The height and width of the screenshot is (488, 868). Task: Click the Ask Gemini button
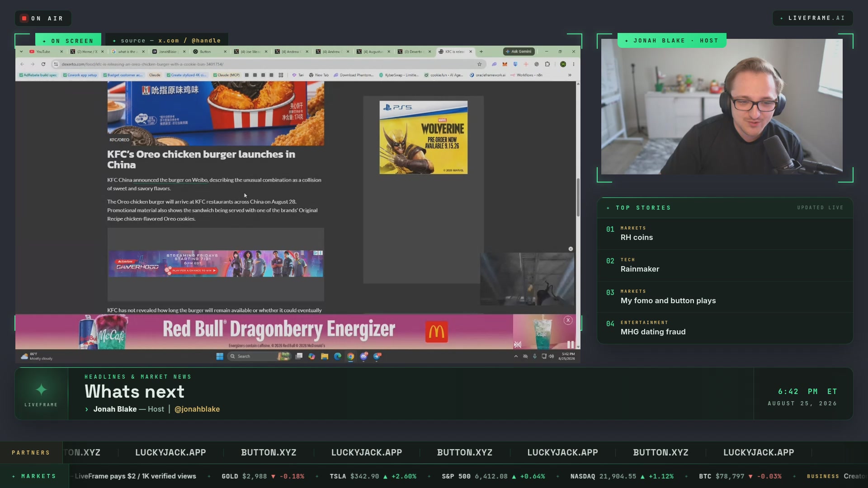[519, 52]
